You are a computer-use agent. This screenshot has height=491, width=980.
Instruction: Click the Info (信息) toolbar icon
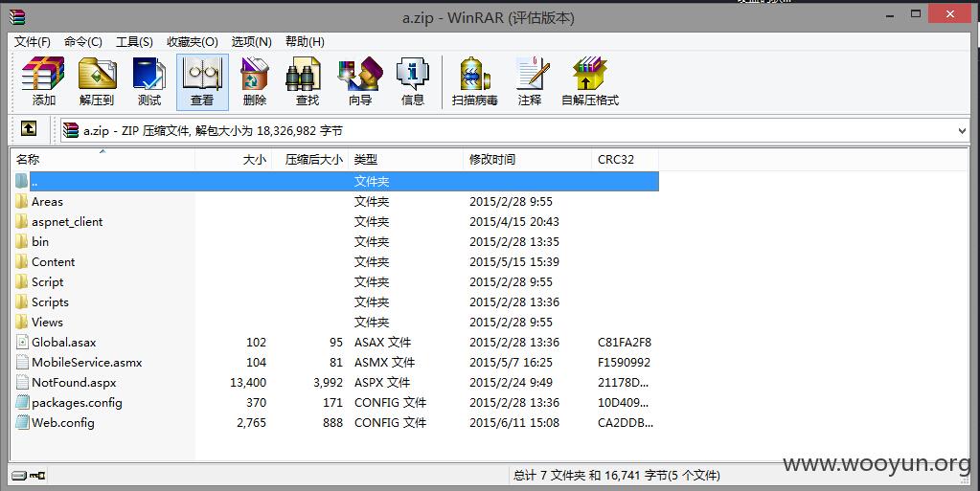point(413,82)
